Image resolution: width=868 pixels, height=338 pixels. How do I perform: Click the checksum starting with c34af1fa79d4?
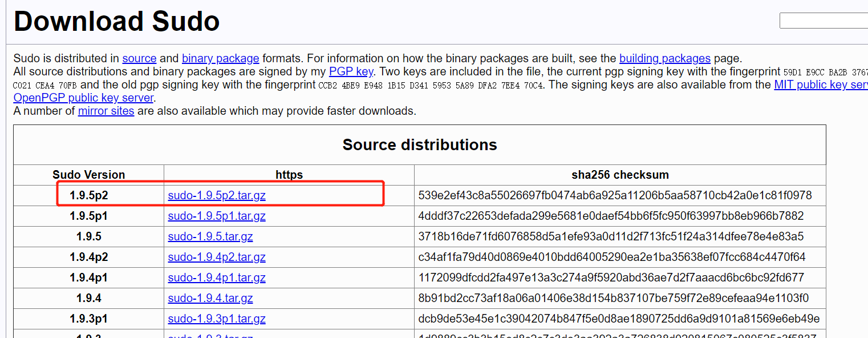tap(612, 257)
